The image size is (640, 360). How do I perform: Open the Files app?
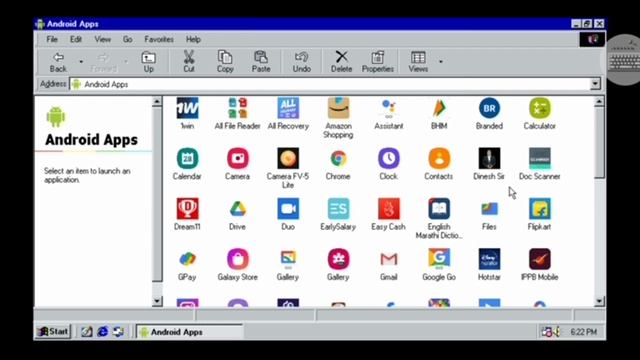489,209
